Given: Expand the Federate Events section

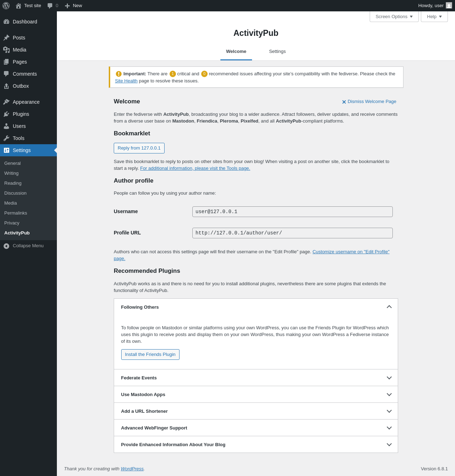Looking at the screenshot, I should [x=389, y=378].
